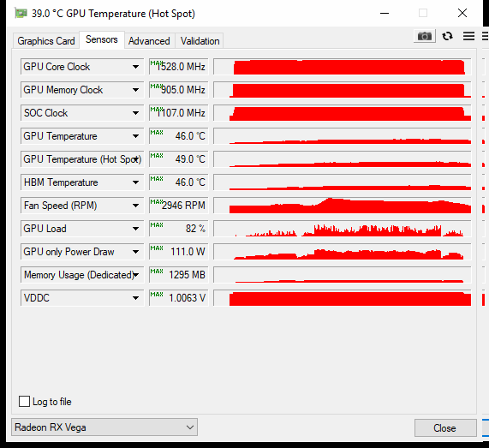
Task: Open the GPU Temperature dropdown arrow
Action: coord(135,136)
